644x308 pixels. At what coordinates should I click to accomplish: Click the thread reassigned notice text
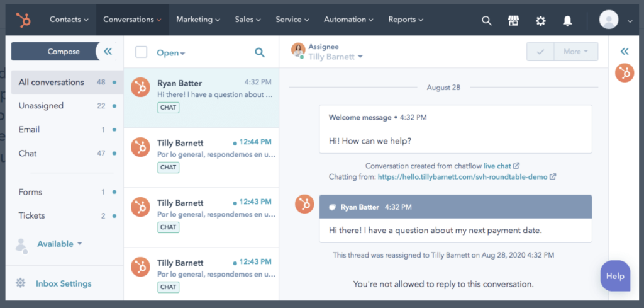(x=443, y=255)
